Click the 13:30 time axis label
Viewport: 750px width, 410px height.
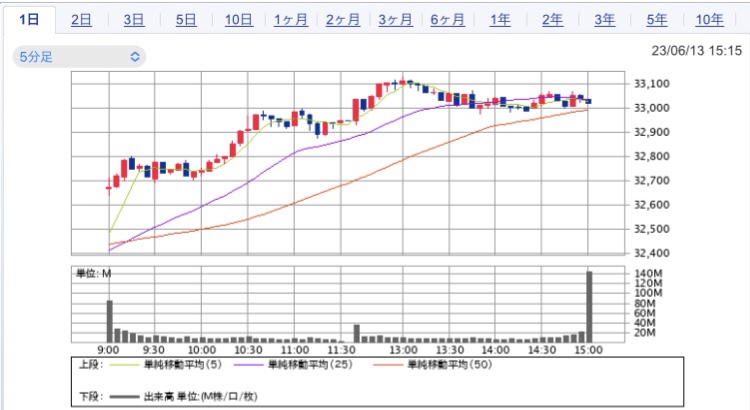[450, 350]
